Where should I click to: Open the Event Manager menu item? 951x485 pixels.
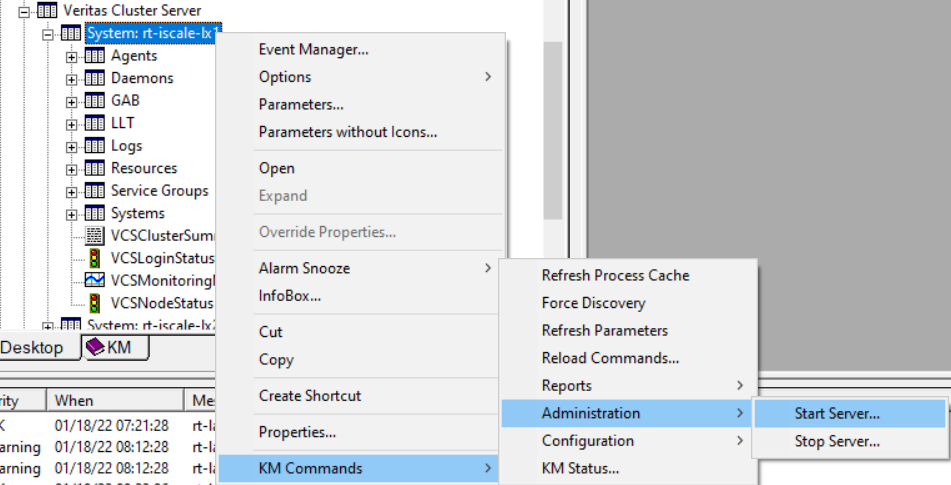[x=313, y=49]
